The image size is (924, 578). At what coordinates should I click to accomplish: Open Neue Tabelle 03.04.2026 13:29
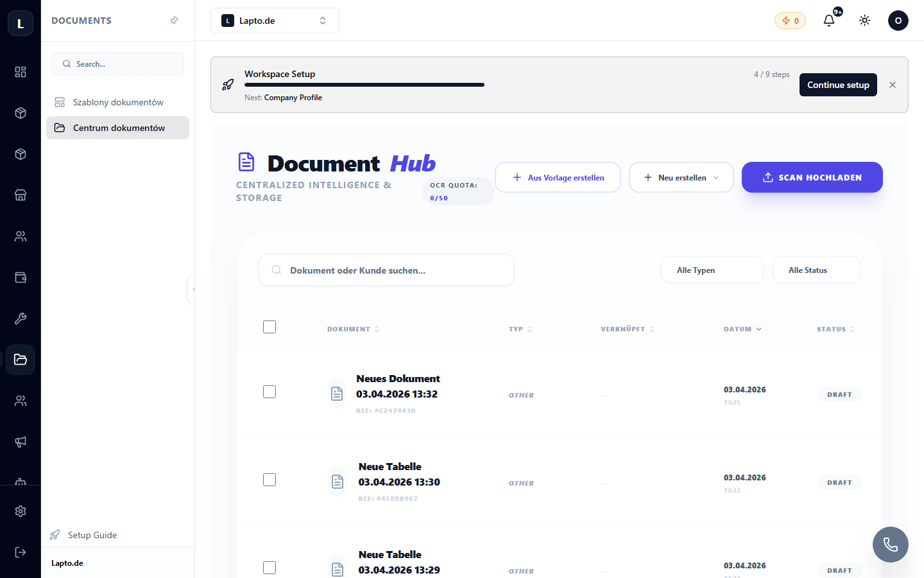[399, 562]
